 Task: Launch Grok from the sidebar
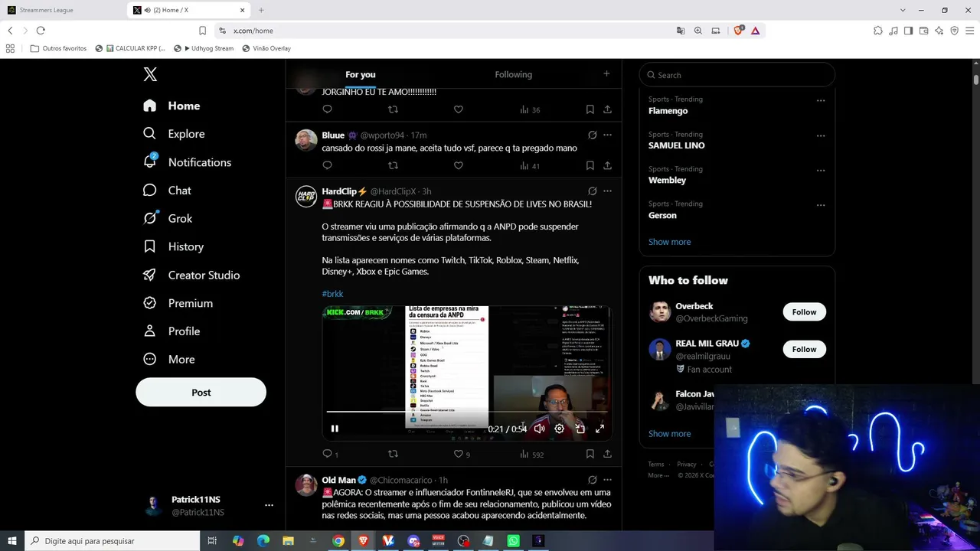point(168,218)
